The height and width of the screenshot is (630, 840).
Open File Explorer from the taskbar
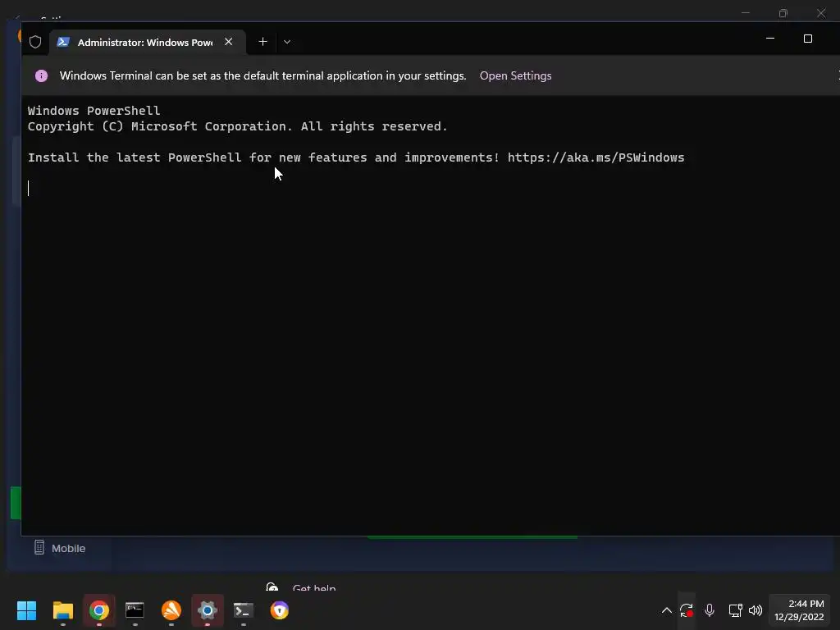point(62,610)
